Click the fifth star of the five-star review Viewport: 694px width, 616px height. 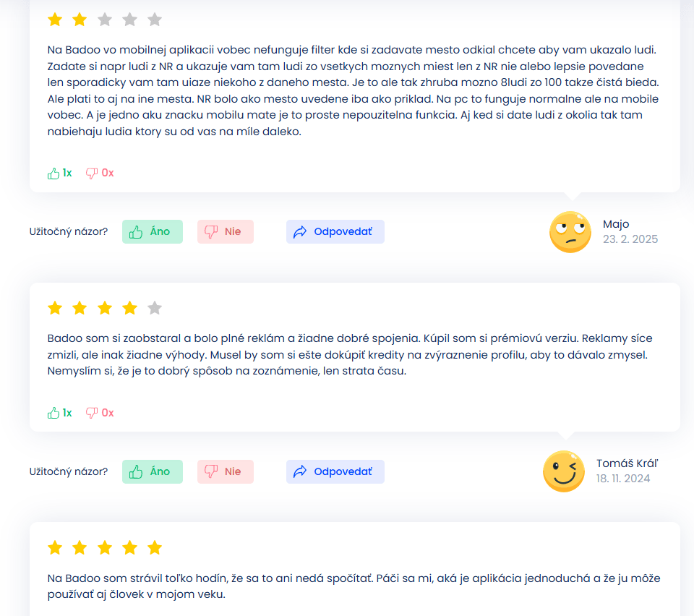(155, 548)
